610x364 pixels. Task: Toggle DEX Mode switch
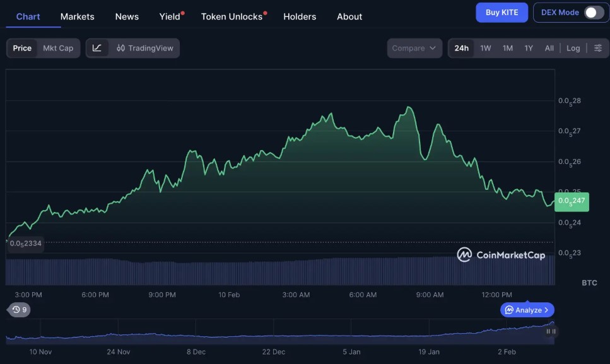coord(594,13)
